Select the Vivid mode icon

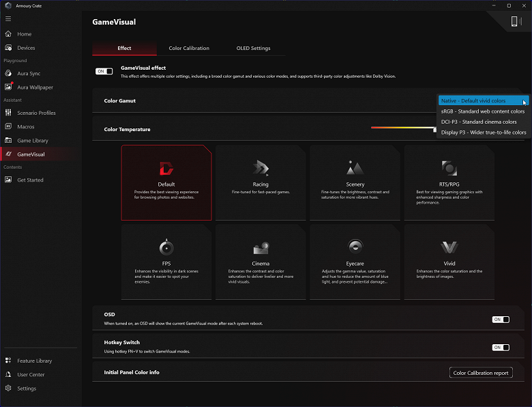pos(449,247)
